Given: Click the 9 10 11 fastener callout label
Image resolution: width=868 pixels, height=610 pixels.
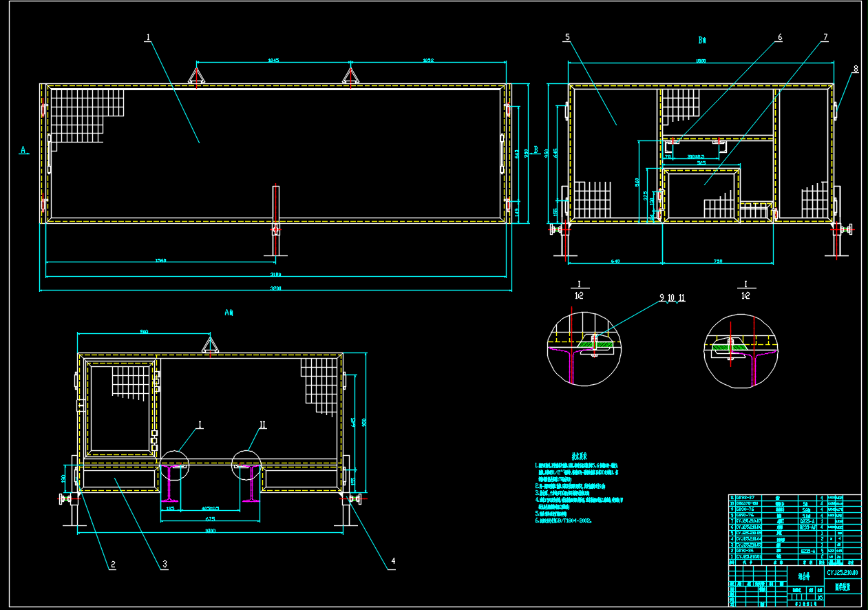Looking at the screenshot, I should [672, 298].
